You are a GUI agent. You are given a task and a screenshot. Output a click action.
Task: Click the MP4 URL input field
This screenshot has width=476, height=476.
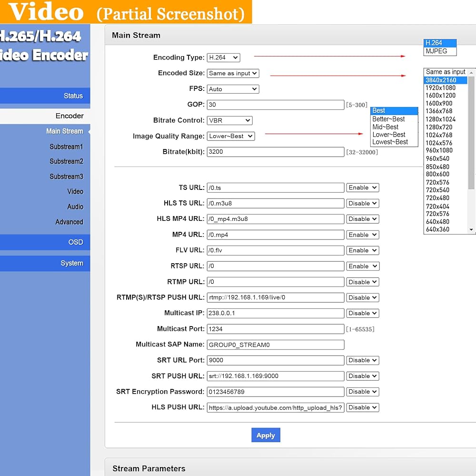(x=275, y=235)
